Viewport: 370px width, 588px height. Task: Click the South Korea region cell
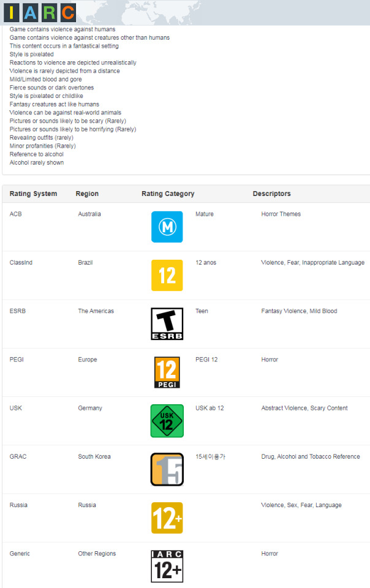[94, 456]
